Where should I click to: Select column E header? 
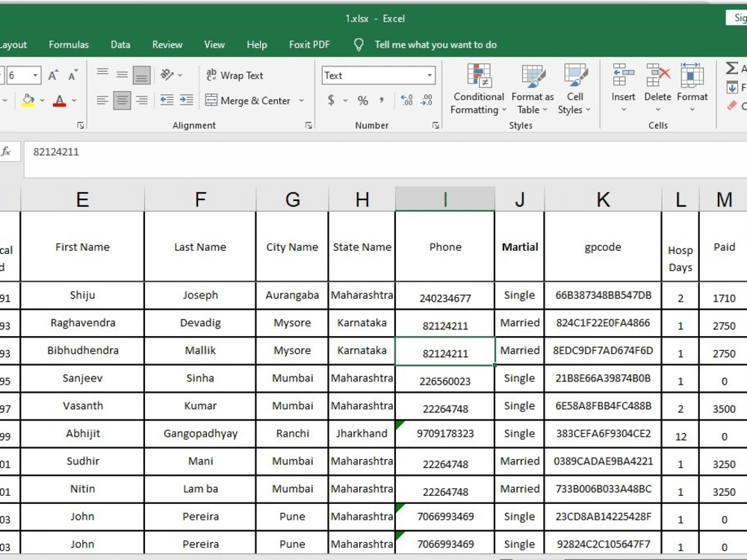[x=82, y=199]
